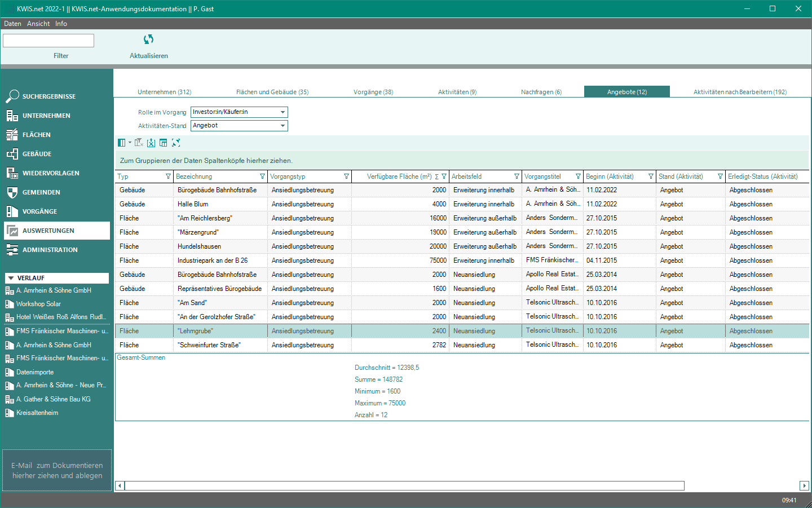Open the Rolle im Vorgang dropdown

(239, 112)
